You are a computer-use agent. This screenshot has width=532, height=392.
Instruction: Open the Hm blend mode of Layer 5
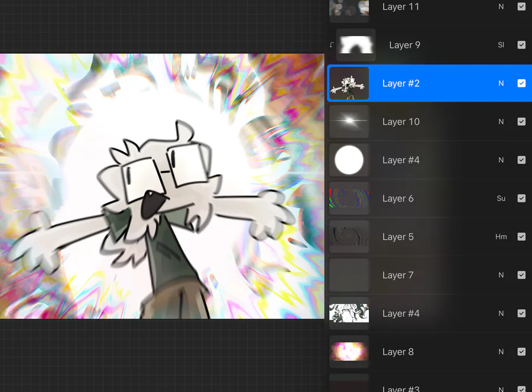click(x=501, y=237)
